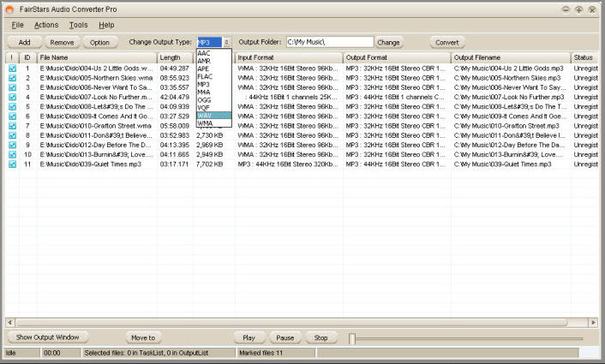The width and height of the screenshot is (605, 364).
Task: Click the playback position slider handle
Action: click(351, 338)
